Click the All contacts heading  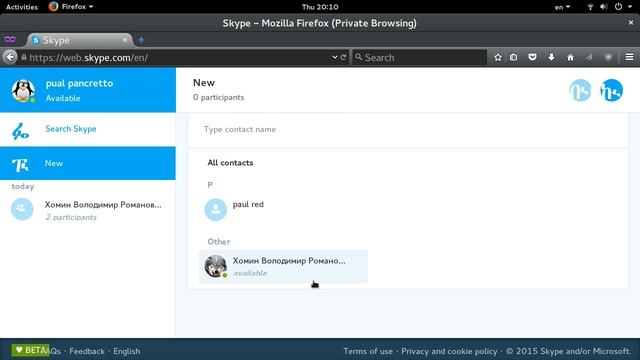click(230, 163)
